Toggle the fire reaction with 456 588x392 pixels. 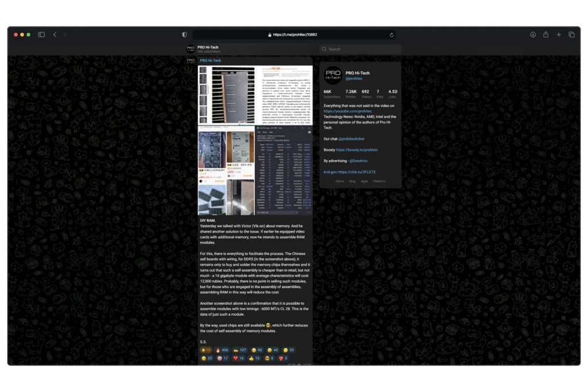click(222, 350)
